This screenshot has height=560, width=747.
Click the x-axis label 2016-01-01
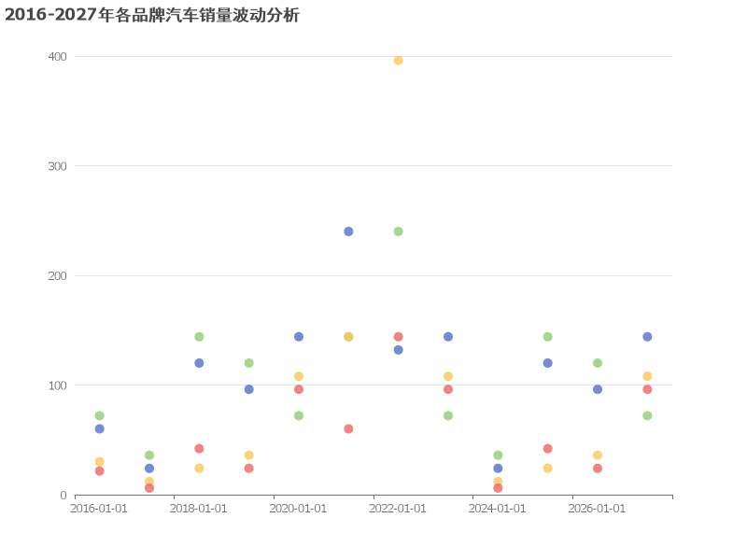click(99, 509)
